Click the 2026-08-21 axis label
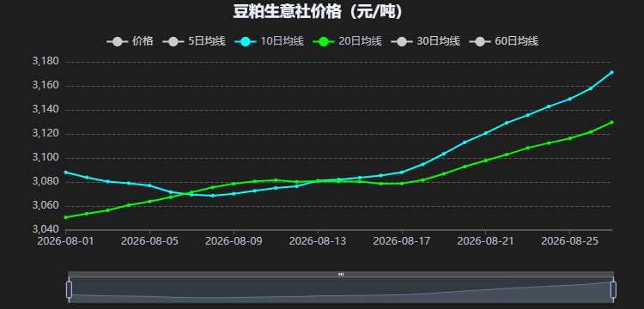This screenshot has height=309, width=644. tap(485, 240)
